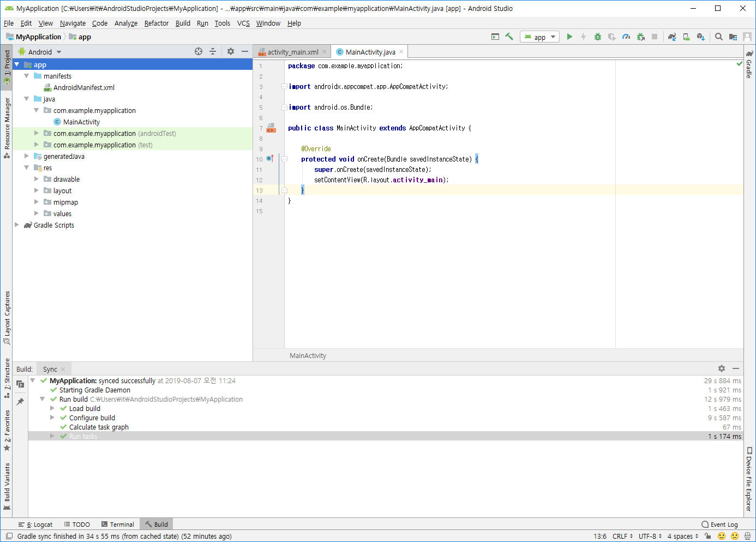756x542 pixels.
Task: Run the app with the green play button
Action: point(569,37)
